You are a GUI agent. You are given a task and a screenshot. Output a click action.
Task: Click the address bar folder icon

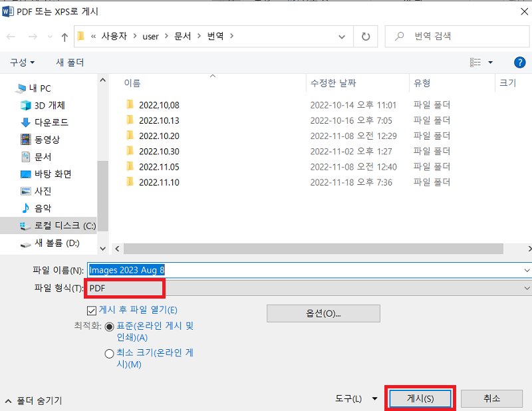coord(80,36)
